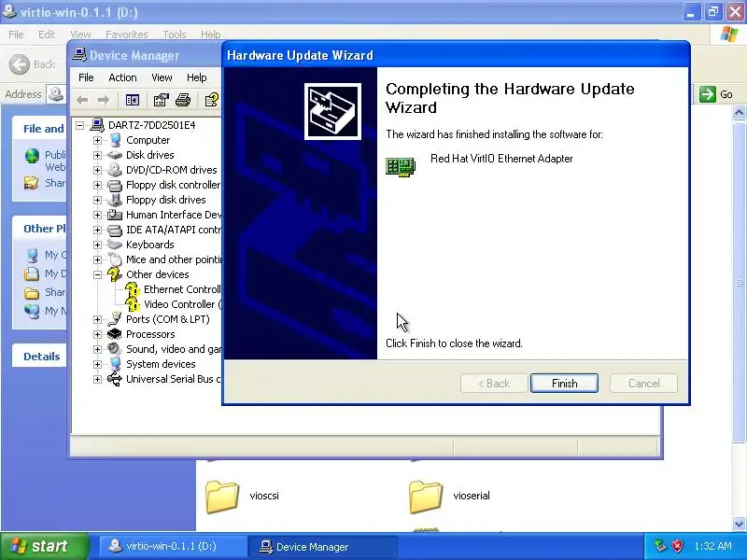The width and height of the screenshot is (747, 560).
Task: Open the Tools menu in the Explorer window
Action: coord(175,35)
